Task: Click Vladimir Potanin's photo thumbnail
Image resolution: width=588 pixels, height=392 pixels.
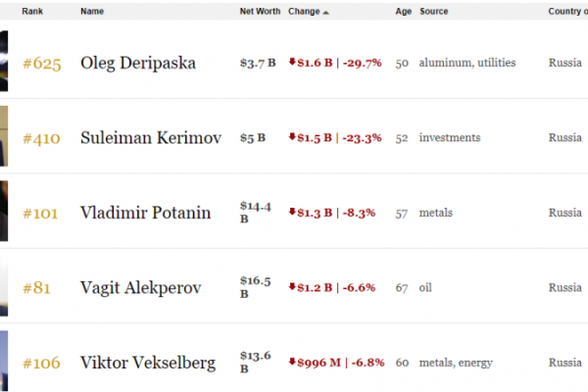Action: coord(4,213)
